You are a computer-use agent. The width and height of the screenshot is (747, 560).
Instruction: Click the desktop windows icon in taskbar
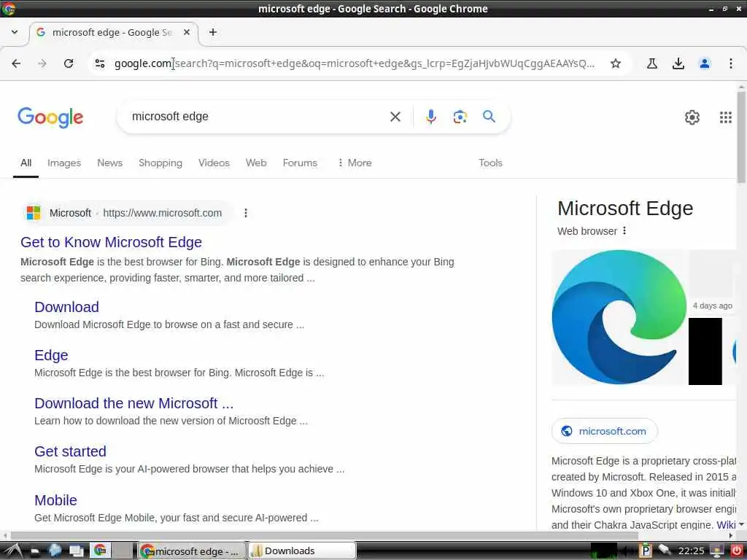point(77,551)
